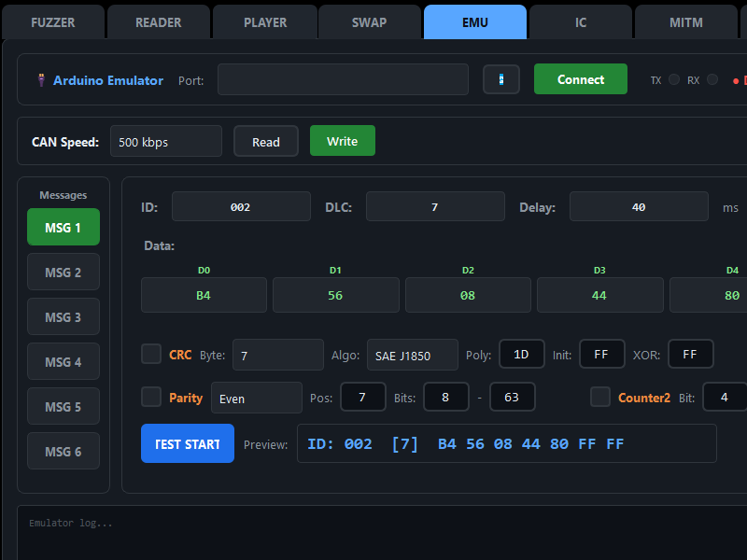Open the MITM tab
The image size is (747, 560).
pos(686,22)
